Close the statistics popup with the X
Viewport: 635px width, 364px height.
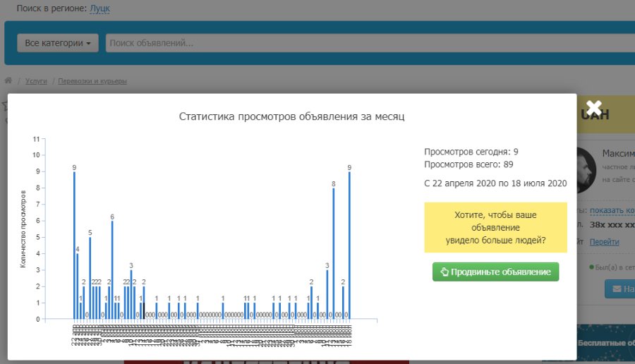(593, 108)
